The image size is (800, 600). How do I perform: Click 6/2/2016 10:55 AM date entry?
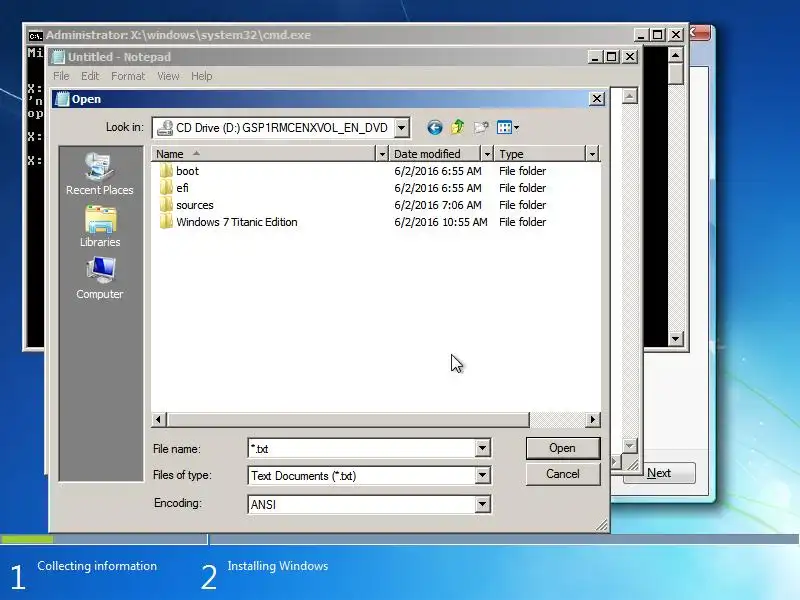point(441,222)
